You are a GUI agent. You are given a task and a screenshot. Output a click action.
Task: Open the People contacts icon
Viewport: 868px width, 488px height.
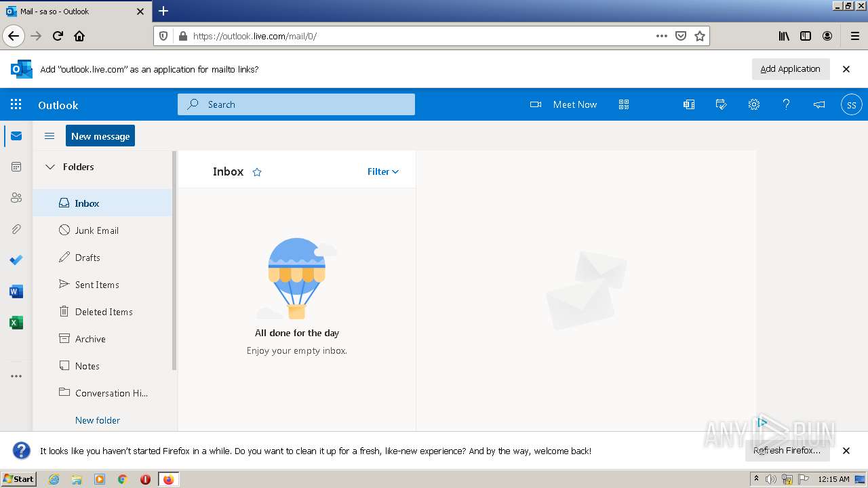pyautogui.click(x=16, y=198)
